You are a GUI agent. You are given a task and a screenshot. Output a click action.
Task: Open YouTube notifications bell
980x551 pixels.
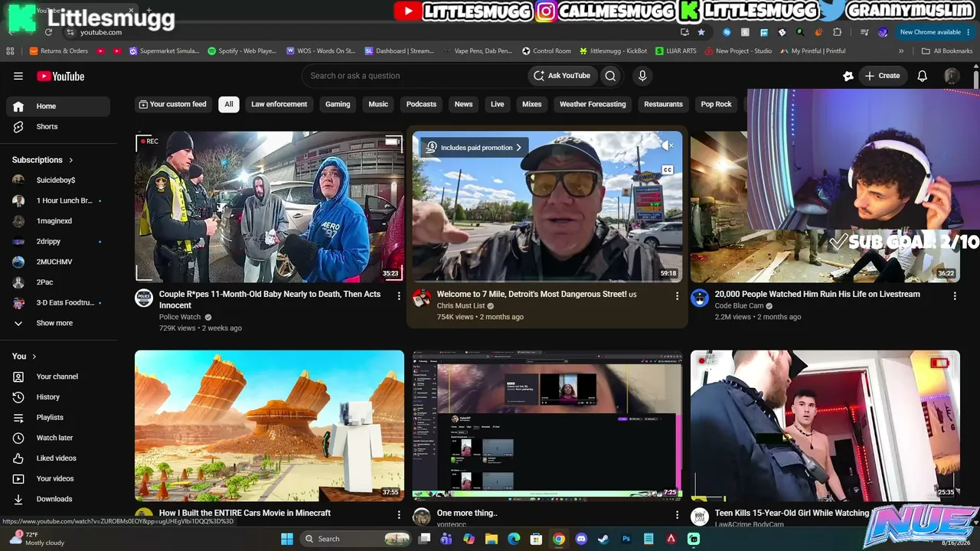click(923, 76)
